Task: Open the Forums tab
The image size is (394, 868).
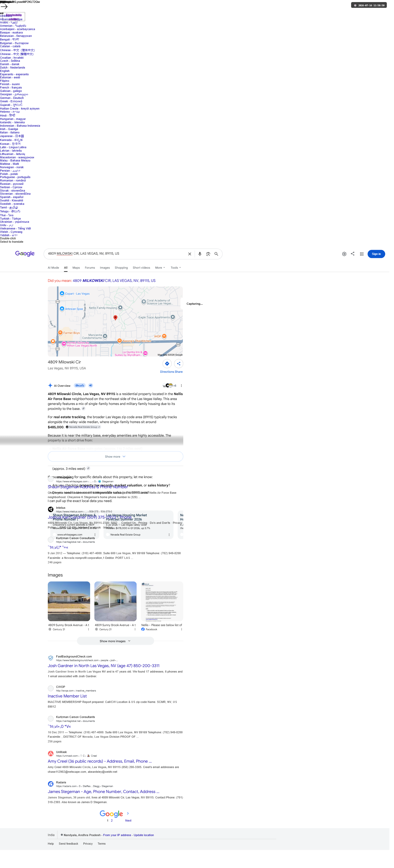Action: click(91, 271)
